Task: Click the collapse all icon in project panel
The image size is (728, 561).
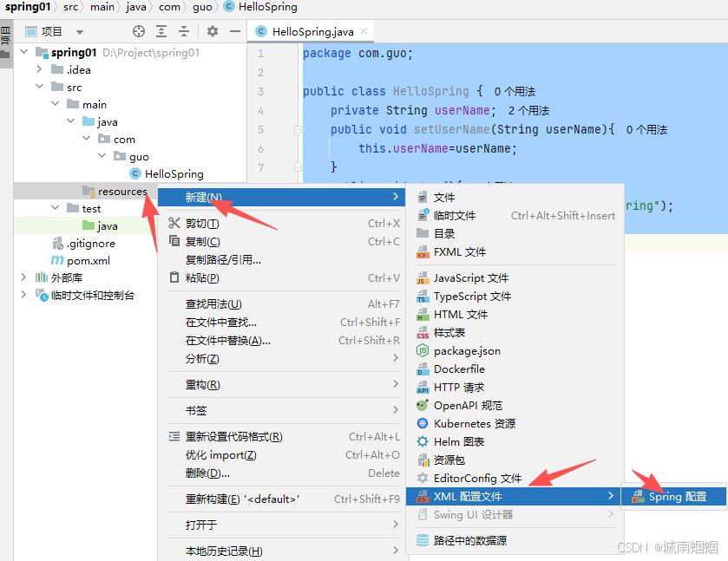Action: (184, 31)
